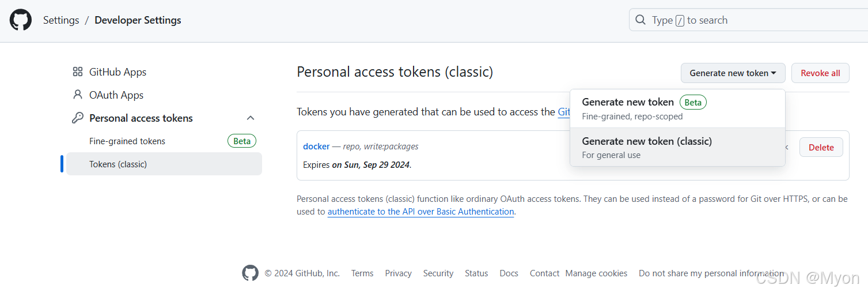Click the GitHub Apps grid icon

click(x=78, y=72)
